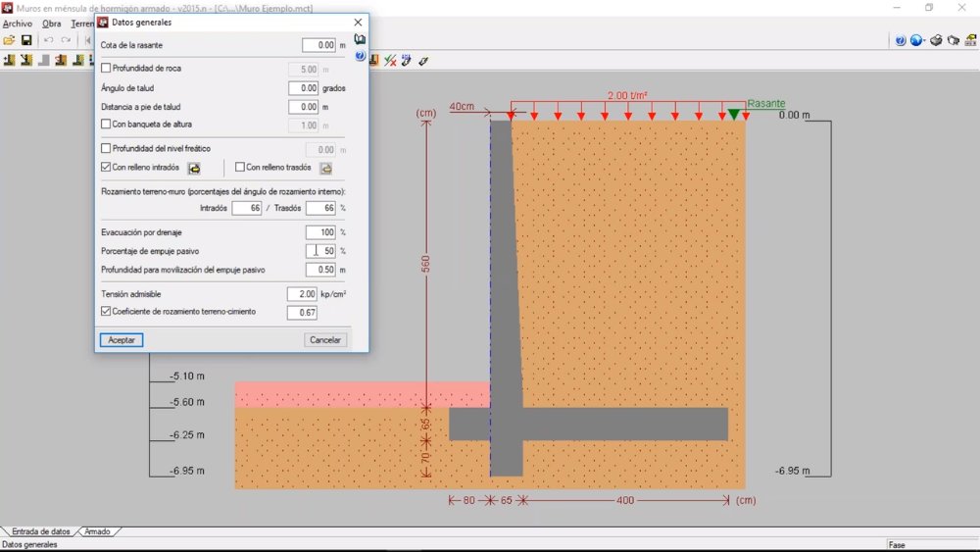
Task: Toggle the Con relleno trasdós checkbox
Action: (x=239, y=167)
